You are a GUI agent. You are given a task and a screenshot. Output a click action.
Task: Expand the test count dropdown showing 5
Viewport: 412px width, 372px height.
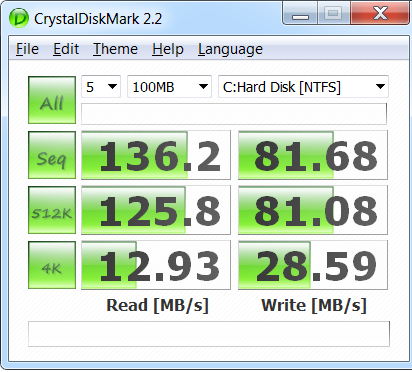[101, 87]
